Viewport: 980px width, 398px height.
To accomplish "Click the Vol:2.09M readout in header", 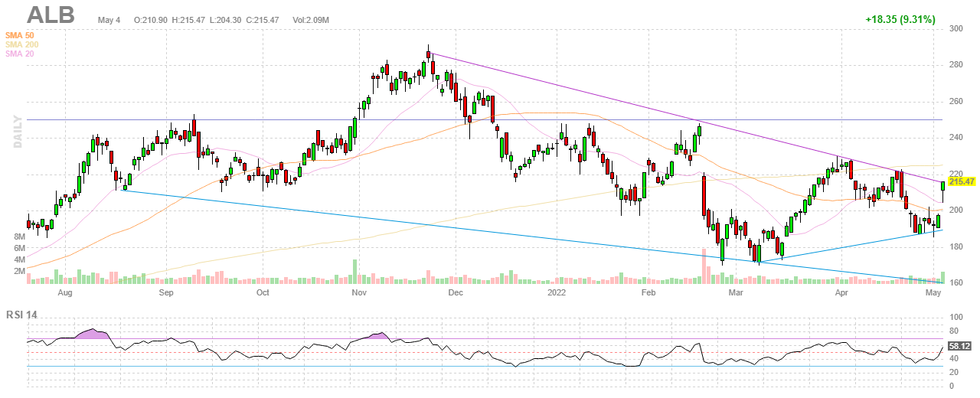I will pyautogui.click(x=311, y=19).
